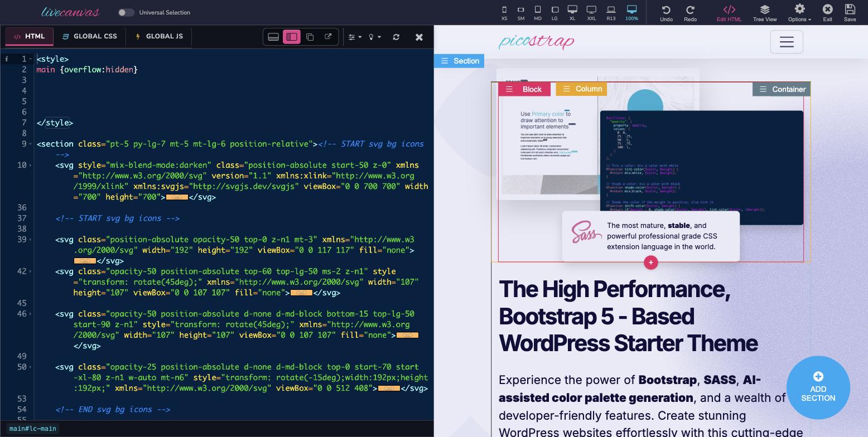Open the Container handle menu

point(782,89)
